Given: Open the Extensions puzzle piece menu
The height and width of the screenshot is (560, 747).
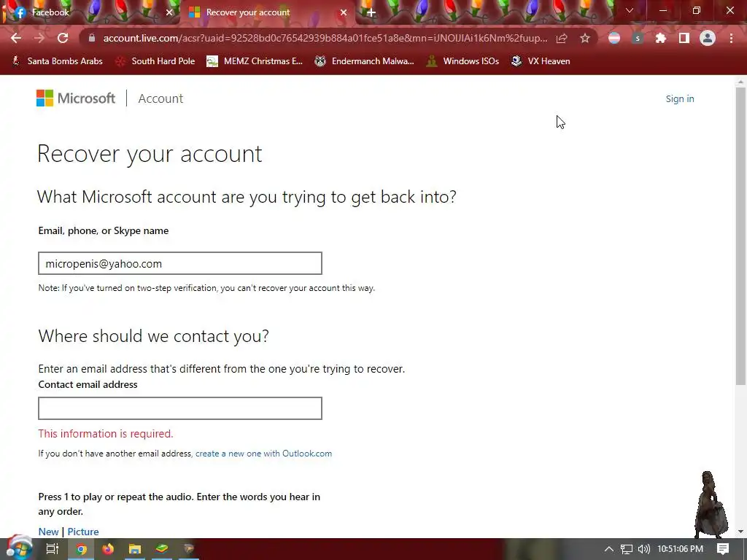Looking at the screenshot, I should [660, 38].
